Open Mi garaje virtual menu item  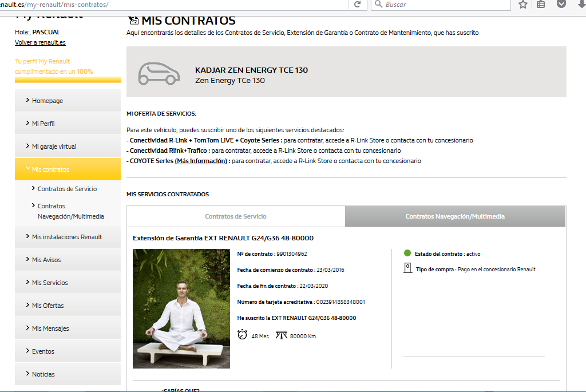pos(68,146)
